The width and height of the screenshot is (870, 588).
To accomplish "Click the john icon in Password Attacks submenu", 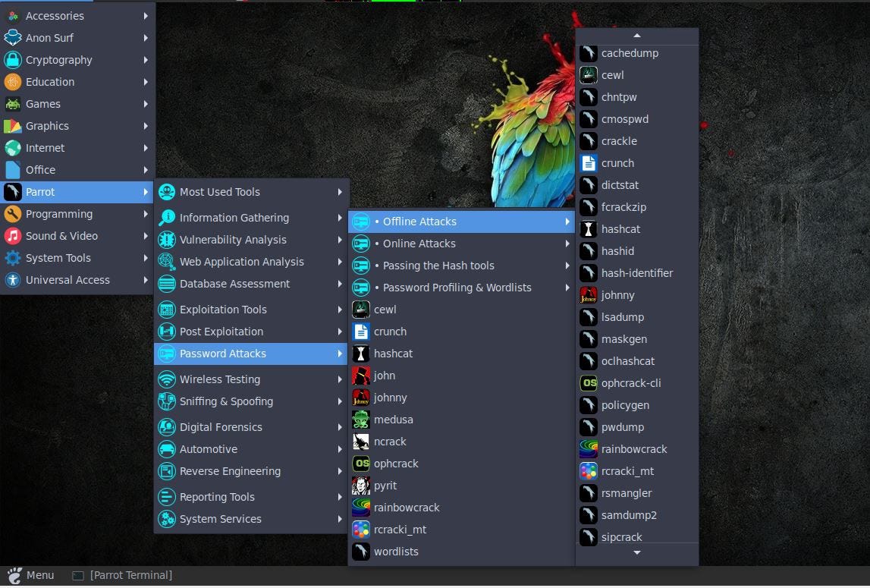I will [x=360, y=376].
